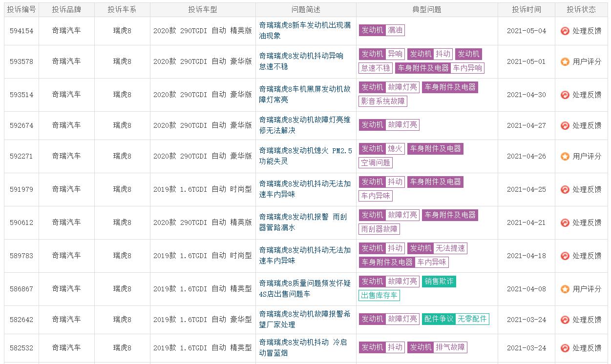
Task: Click 故障灯亮 tag in row 592674
Action: pos(402,124)
